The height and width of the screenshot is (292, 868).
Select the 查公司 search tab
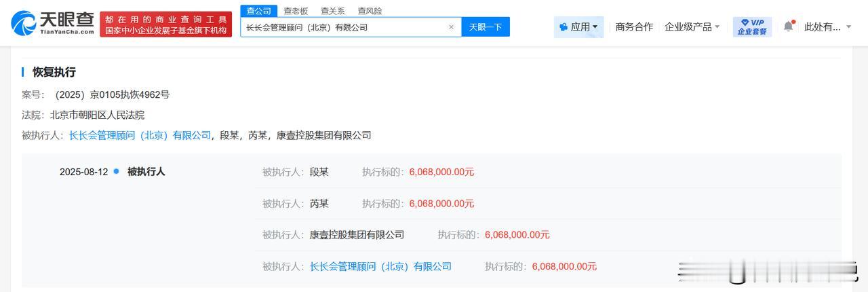258,11
